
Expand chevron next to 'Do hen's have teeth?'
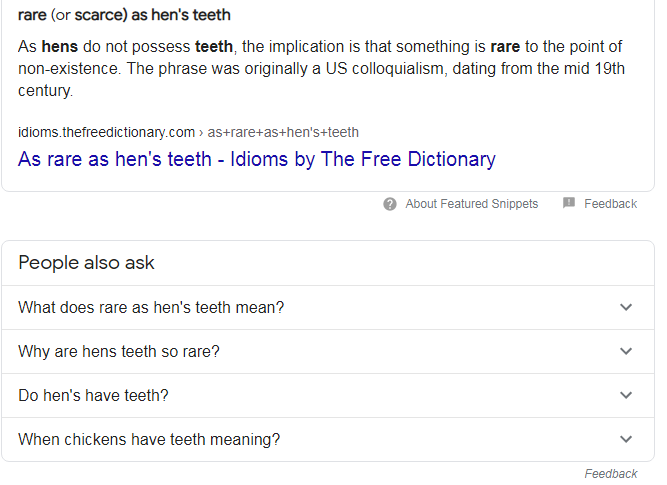pyautogui.click(x=626, y=395)
